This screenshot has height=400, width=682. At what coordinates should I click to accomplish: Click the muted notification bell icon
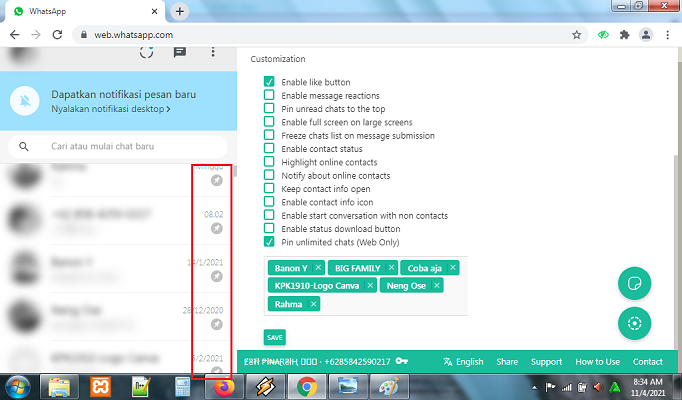coord(25,101)
